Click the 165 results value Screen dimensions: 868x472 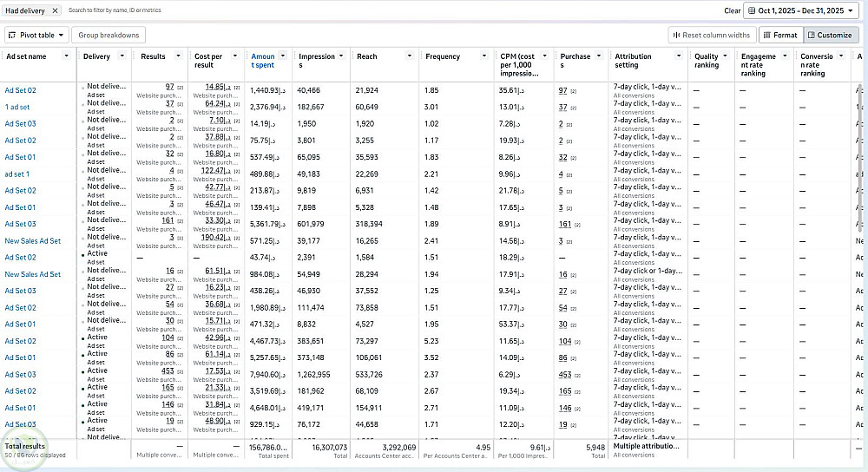[168, 387]
